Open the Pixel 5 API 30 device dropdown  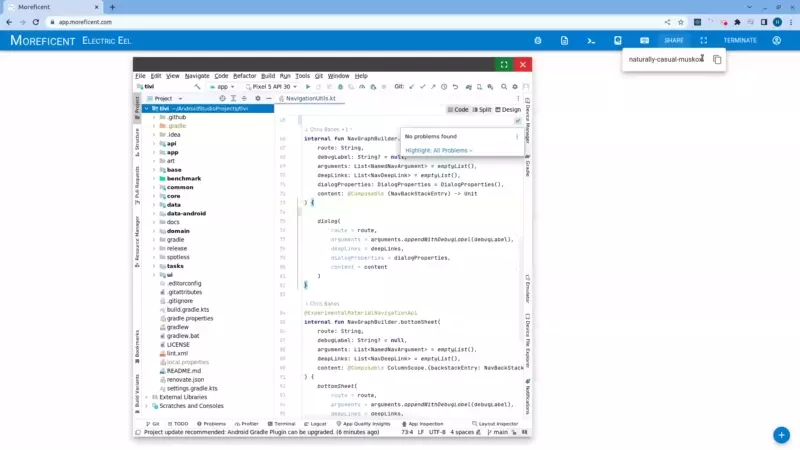(272, 87)
